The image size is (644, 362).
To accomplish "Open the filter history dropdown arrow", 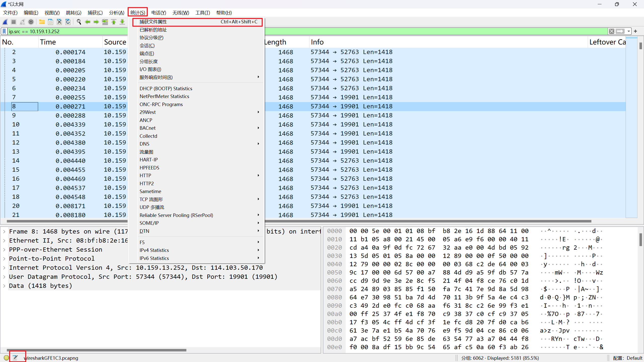I will pyautogui.click(x=629, y=31).
